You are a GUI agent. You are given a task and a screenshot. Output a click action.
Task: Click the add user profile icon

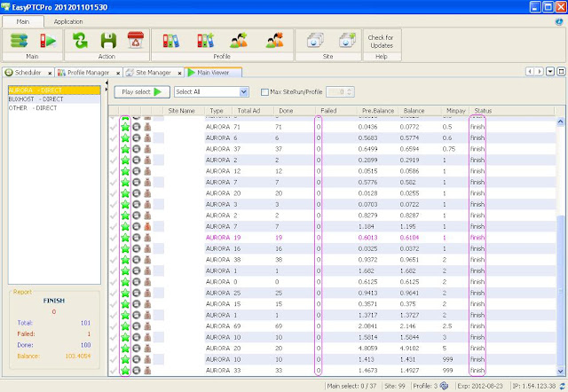(x=239, y=41)
